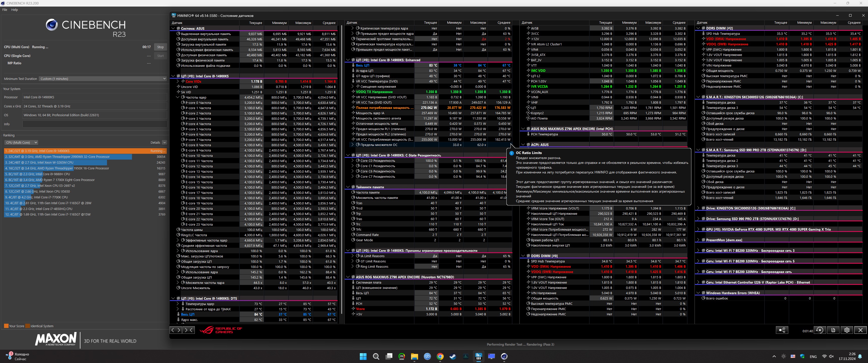
Task: Click the log file document icon
Action: [833, 330]
